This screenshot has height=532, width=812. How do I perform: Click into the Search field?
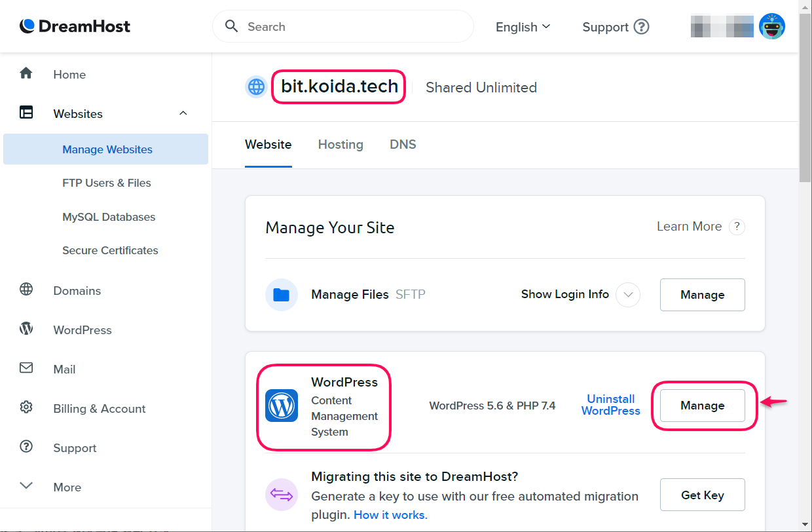click(343, 27)
